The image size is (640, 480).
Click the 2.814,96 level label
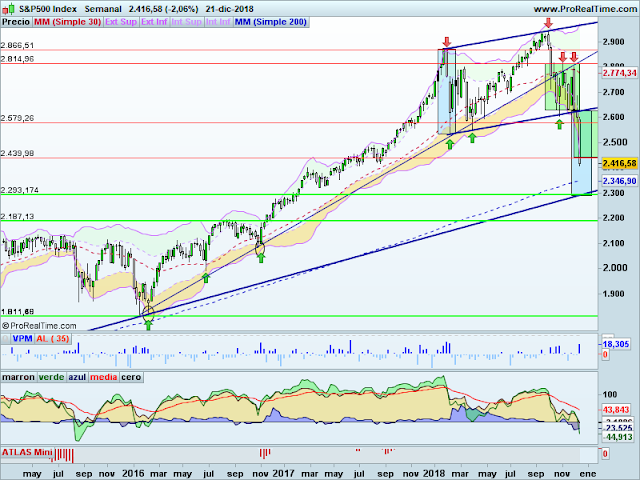click(17, 59)
